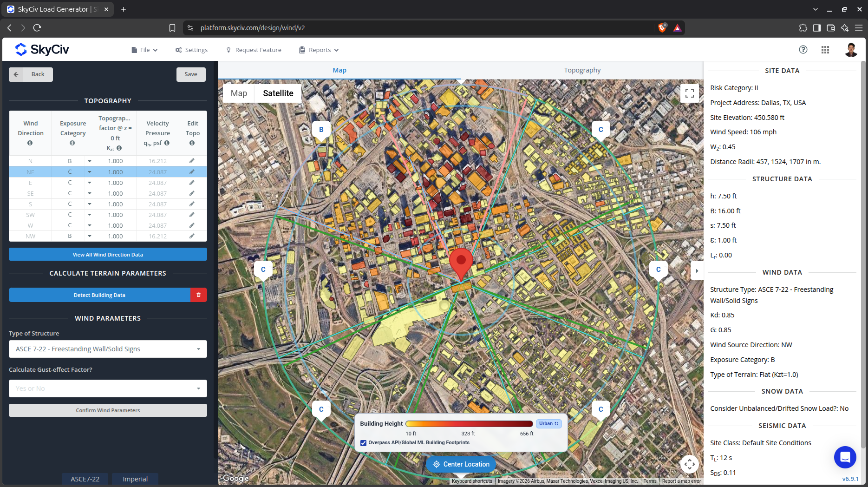The height and width of the screenshot is (487, 868).
Task: Click the red trash delete building data button
Action: point(198,295)
